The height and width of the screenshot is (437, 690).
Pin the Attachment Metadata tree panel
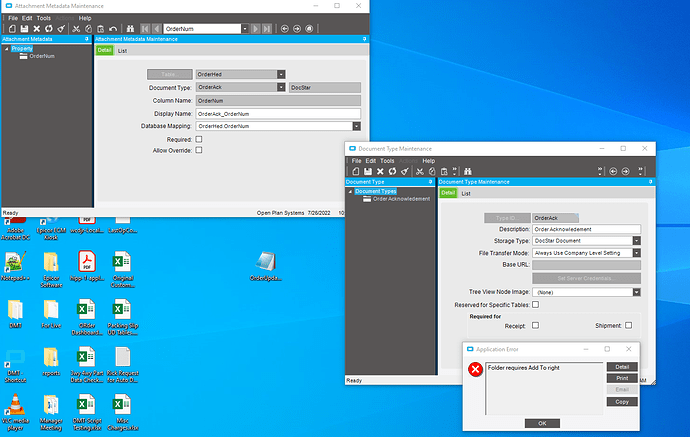pos(87,39)
